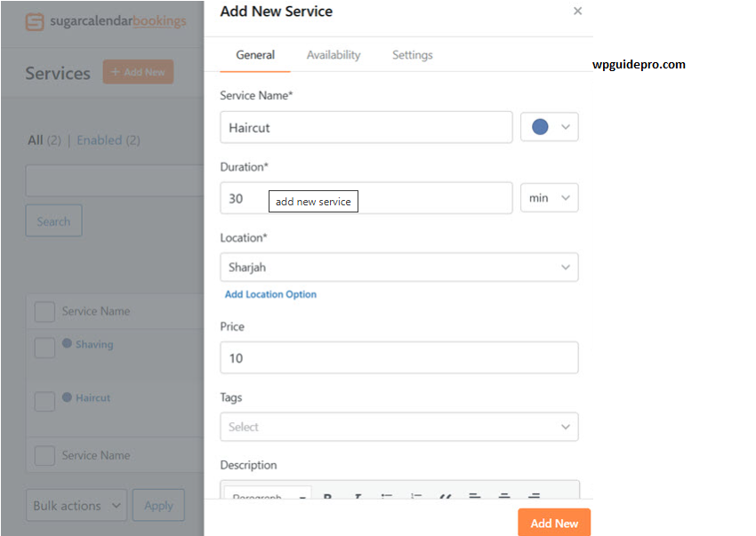Toggle bold formatting in Description editor
The image size is (756, 536).
tap(327, 497)
